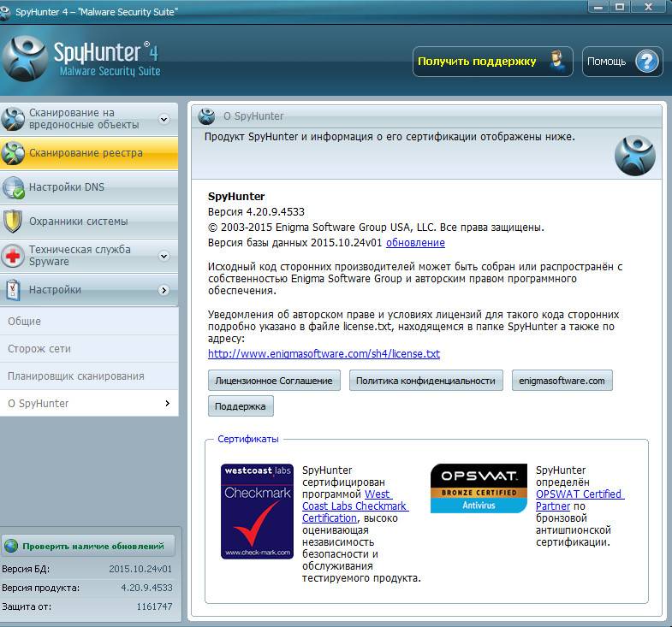The width and height of the screenshot is (672, 627).
Task: Expand the malware scan dropdown chevron
Action: (164, 119)
